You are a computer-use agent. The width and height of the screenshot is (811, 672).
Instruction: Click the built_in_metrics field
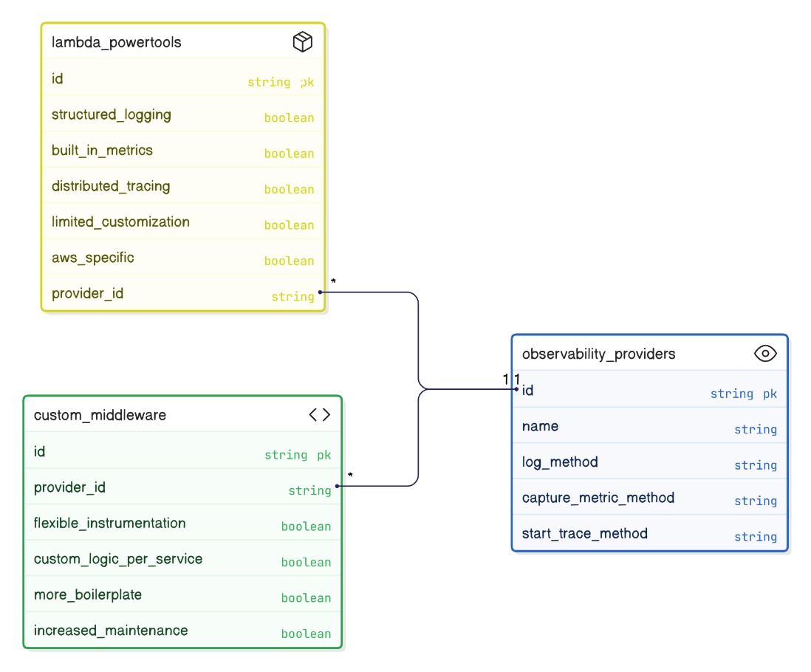[x=183, y=149]
